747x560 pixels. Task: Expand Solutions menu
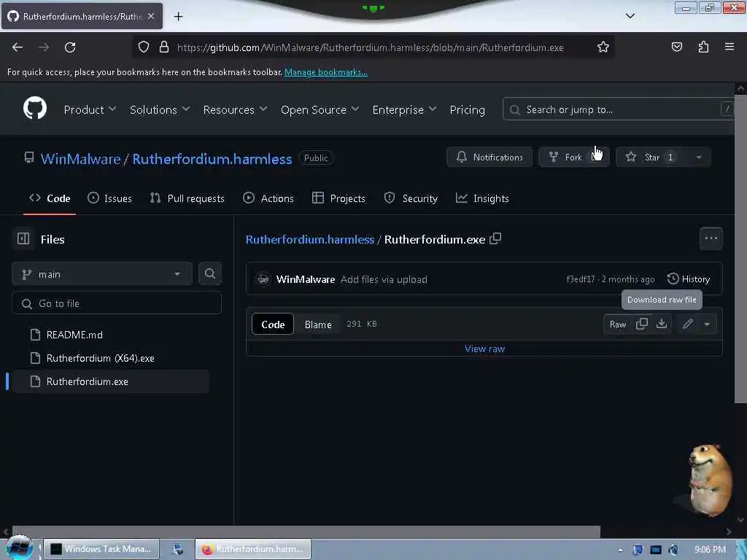[x=160, y=109]
